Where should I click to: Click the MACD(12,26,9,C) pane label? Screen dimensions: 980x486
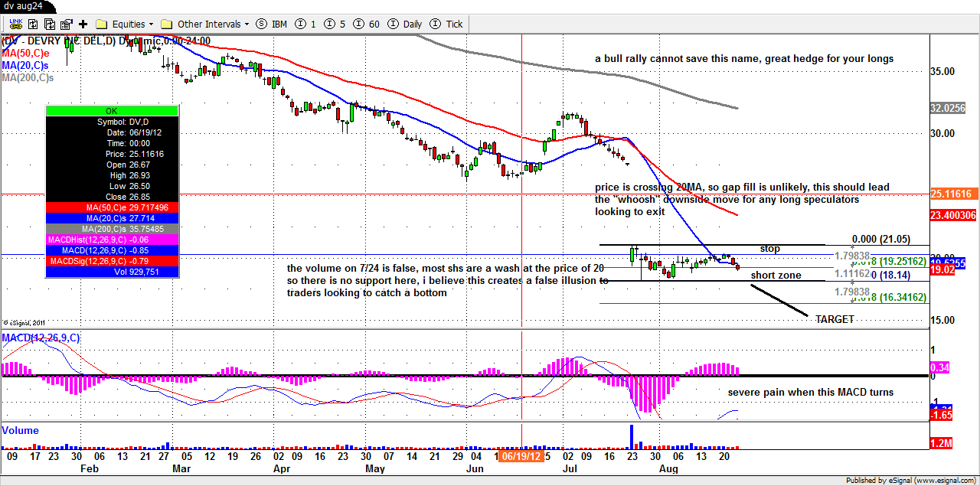41,338
